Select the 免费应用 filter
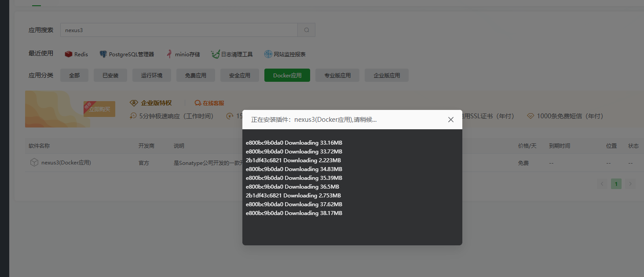This screenshot has width=644, height=277. [195, 75]
